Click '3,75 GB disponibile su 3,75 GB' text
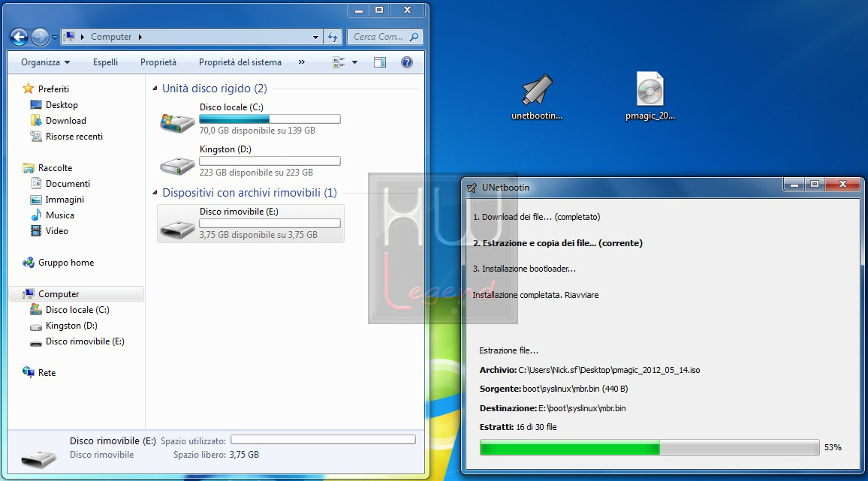 coord(258,235)
